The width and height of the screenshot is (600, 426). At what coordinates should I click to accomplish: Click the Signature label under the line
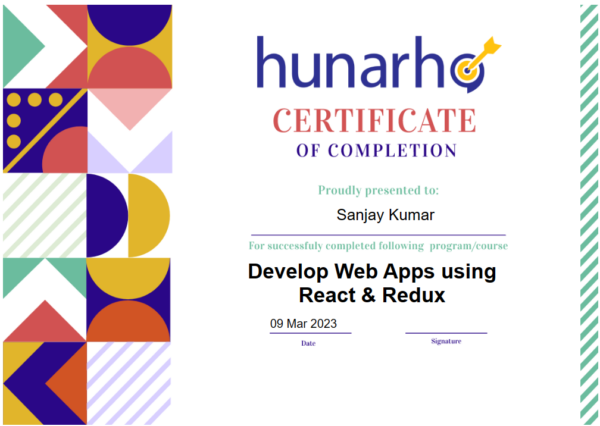pos(446,341)
